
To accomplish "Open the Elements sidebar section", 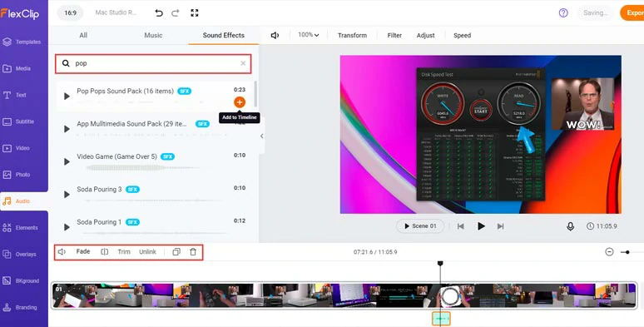I will (24, 228).
